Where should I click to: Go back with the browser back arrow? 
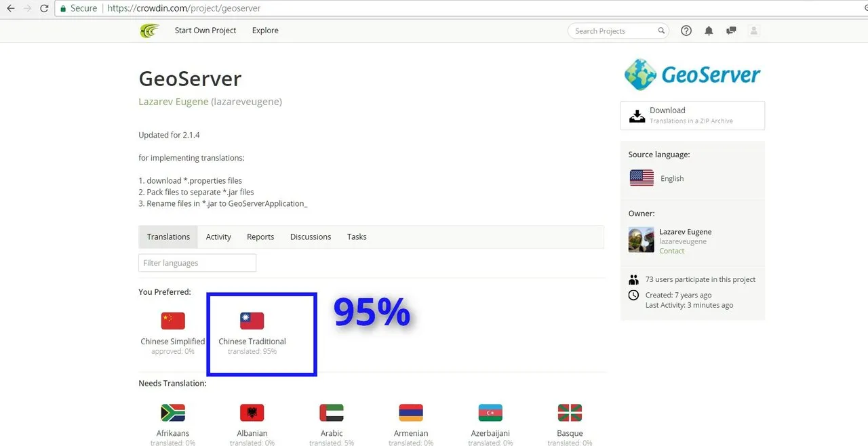tap(10, 8)
